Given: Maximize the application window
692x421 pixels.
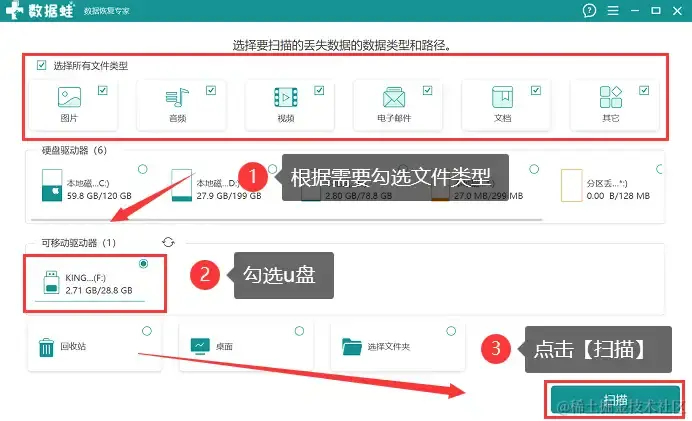Looking at the screenshot, I should (x=656, y=11).
